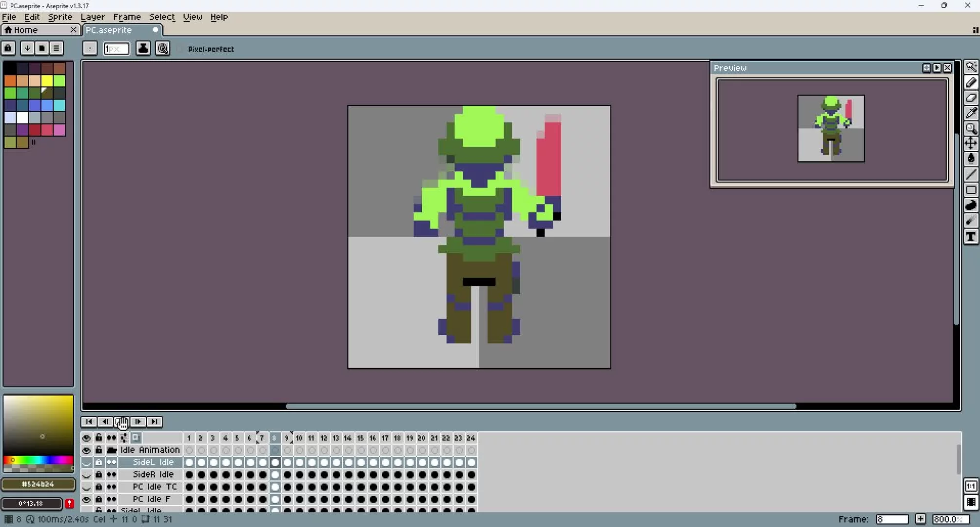
Task: Choose the Paint Bucket tool
Action: [x=971, y=159]
